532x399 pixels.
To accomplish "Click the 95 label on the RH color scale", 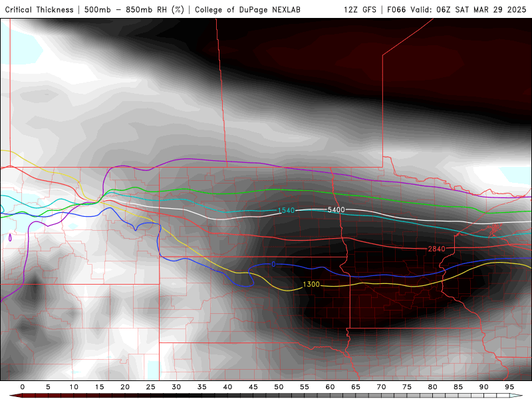I will pos(509,387).
